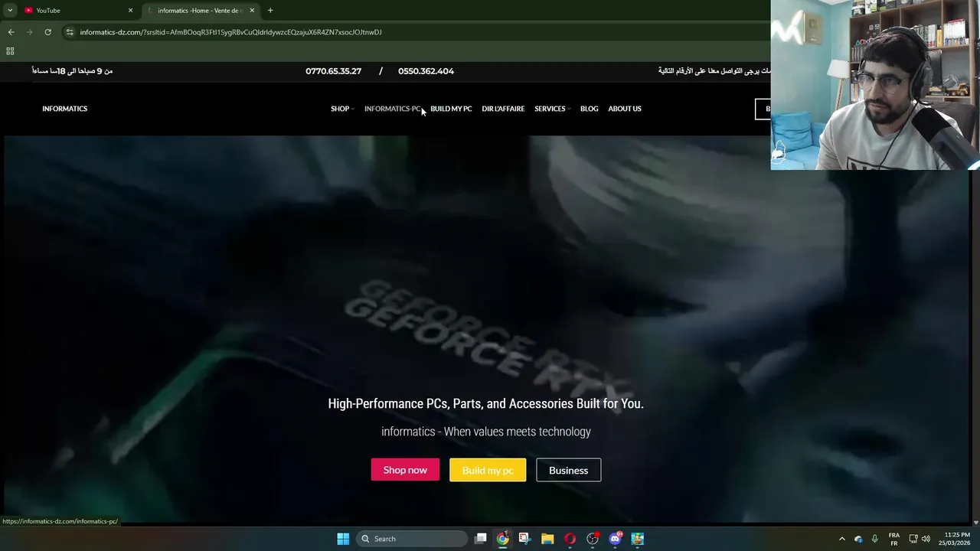This screenshot has width=980, height=551.
Task: Open a new browser tab
Action: (x=270, y=10)
